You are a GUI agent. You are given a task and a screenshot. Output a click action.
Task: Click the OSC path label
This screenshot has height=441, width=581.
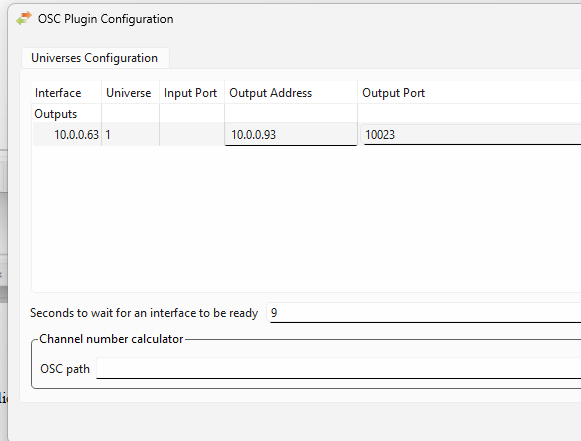click(65, 369)
